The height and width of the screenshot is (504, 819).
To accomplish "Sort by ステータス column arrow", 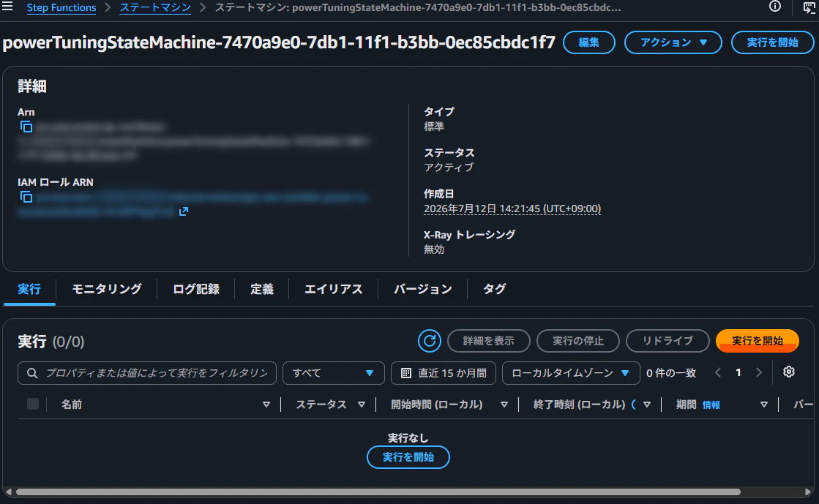I will click(362, 405).
